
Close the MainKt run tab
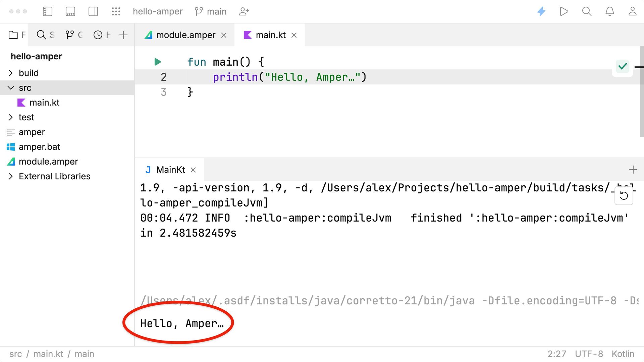click(x=193, y=170)
